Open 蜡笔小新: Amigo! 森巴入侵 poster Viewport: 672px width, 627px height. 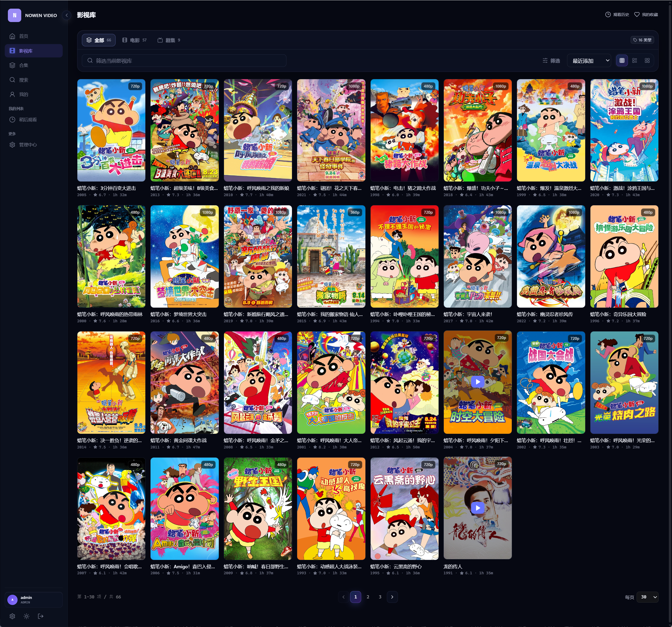coord(185,509)
